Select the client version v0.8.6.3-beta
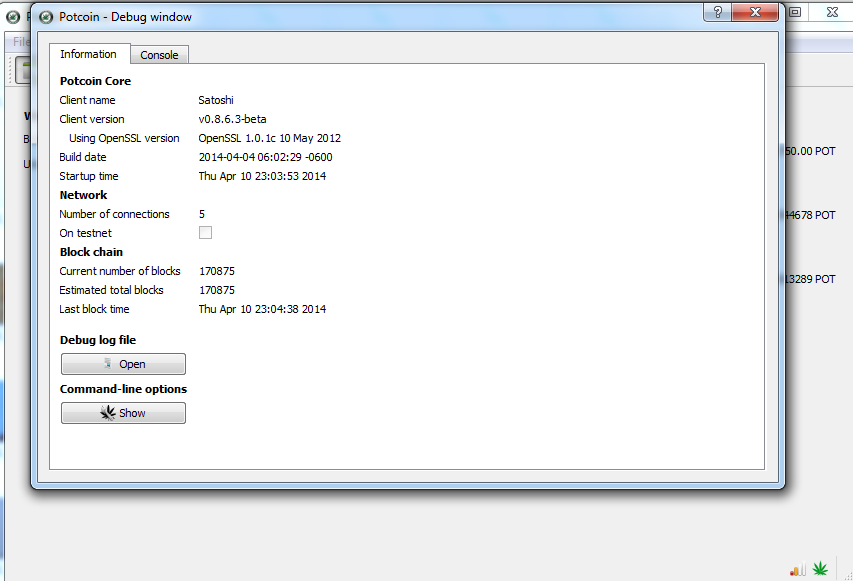This screenshot has height=581, width=853. pyautogui.click(x=232, y=119)
